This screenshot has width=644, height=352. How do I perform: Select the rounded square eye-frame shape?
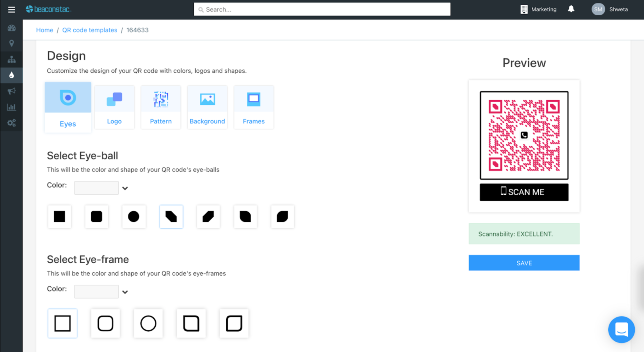click(x=105, y=323)
